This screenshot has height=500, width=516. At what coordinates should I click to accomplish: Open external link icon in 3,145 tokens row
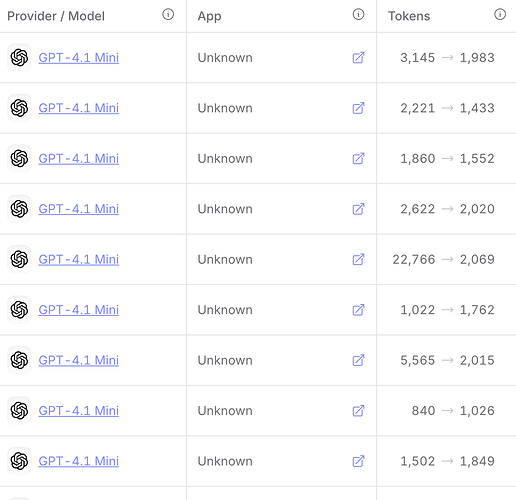tap(358, 58)
